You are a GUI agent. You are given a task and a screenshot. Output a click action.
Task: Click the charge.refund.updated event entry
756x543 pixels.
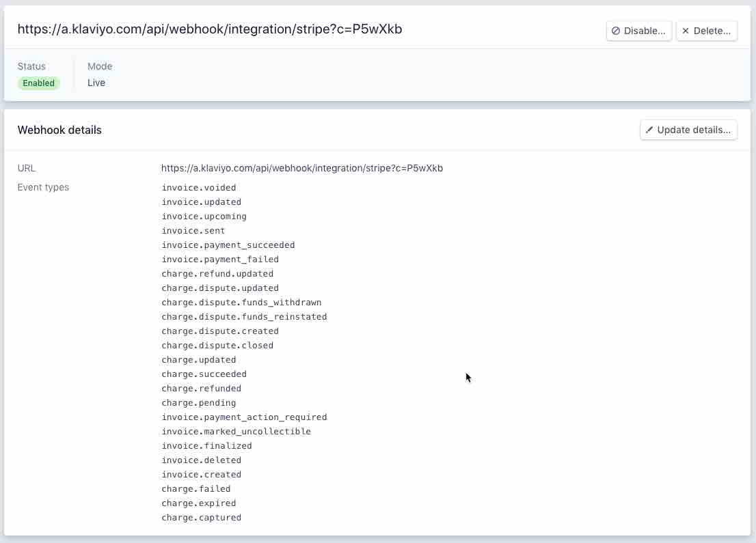coord(217,273)
